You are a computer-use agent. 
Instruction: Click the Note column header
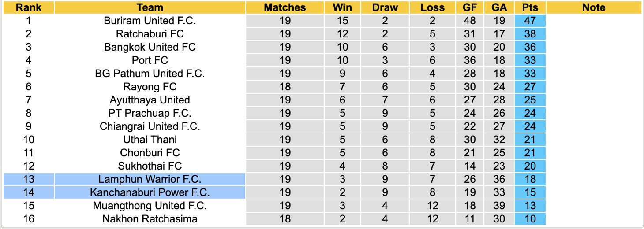[x=594, y=7]
